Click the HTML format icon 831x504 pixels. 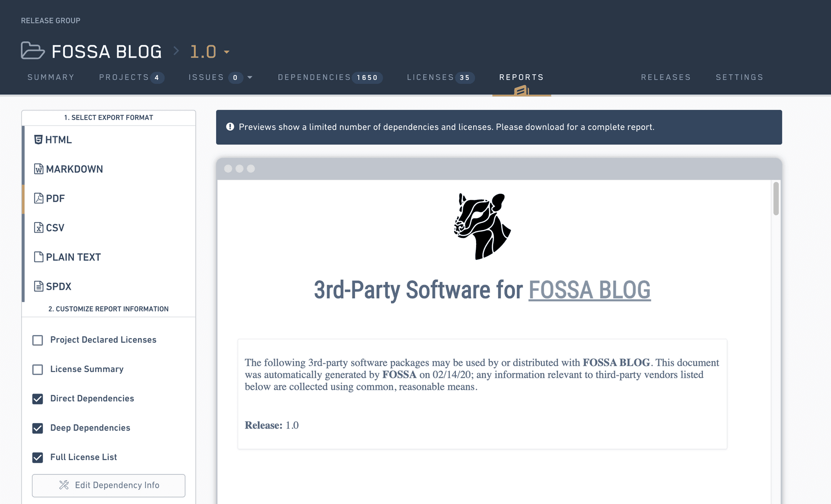click(x=38, y=140)
